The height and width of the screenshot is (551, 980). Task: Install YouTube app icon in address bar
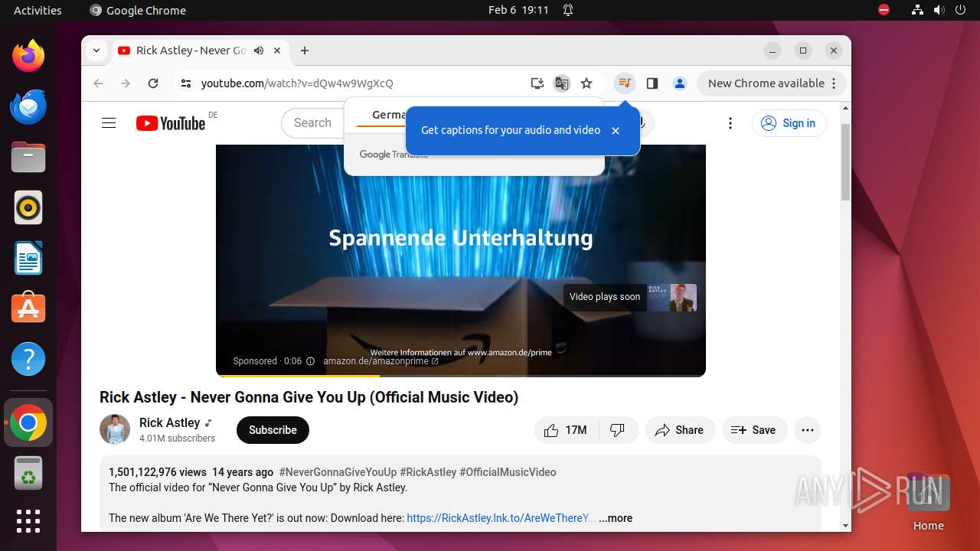[537, 83]
